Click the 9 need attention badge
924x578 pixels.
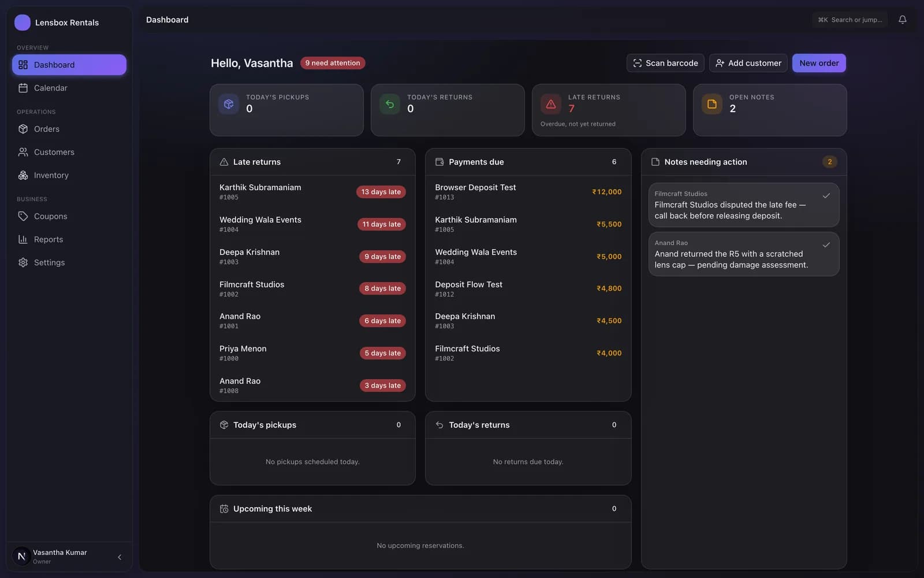tap(333, 63)
